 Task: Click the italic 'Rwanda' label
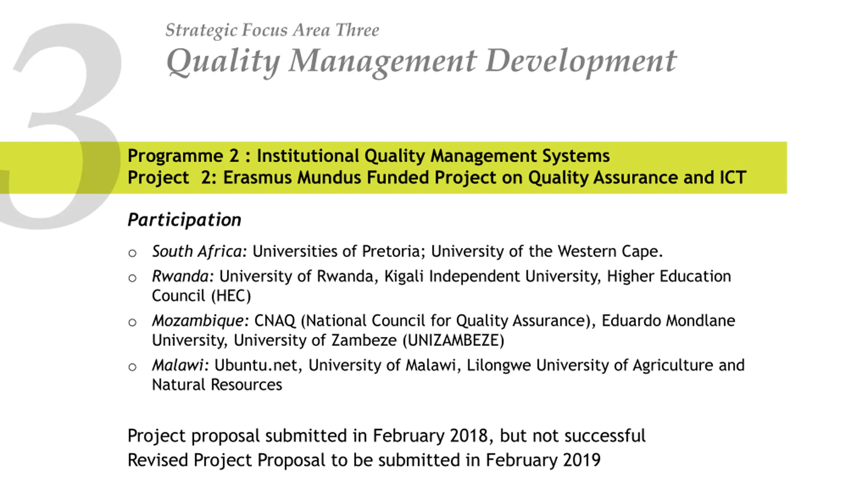tap(180, 276)
